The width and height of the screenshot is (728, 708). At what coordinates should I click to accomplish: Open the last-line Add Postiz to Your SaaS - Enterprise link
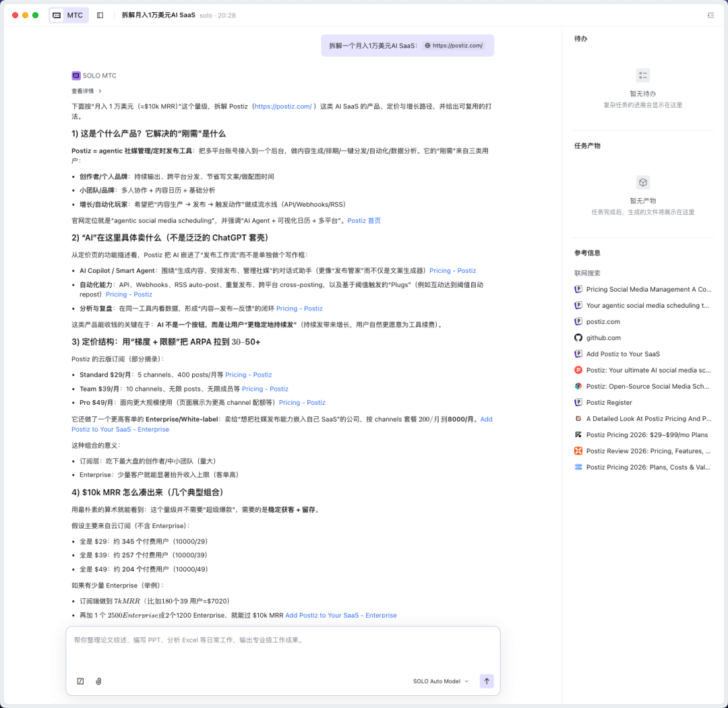341,615
